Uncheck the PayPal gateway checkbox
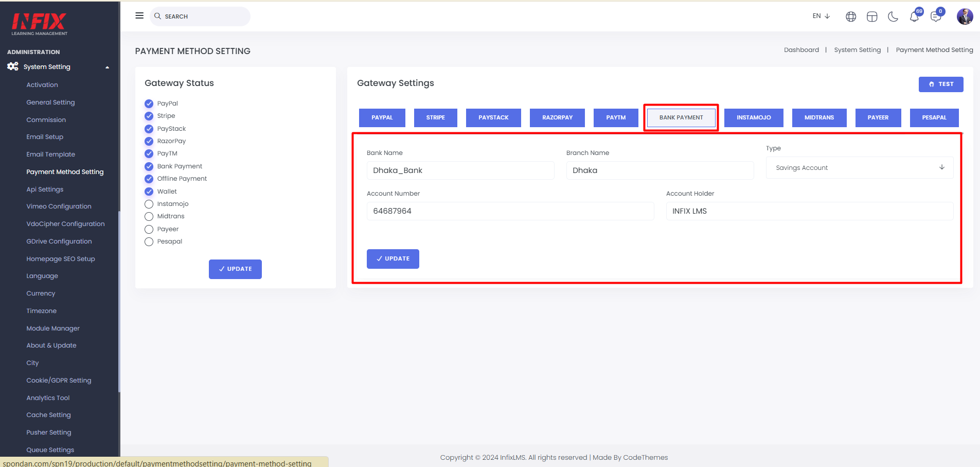980x467 pixels. point(149,103)
